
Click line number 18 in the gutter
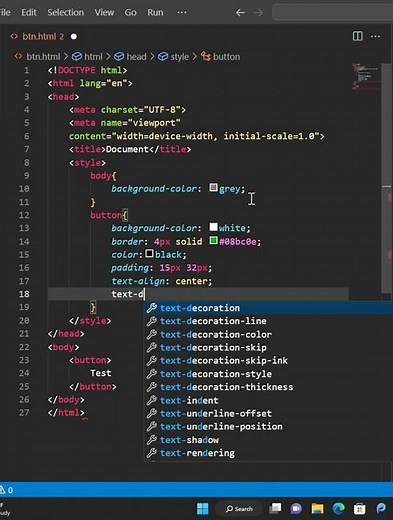coord(24,294)
